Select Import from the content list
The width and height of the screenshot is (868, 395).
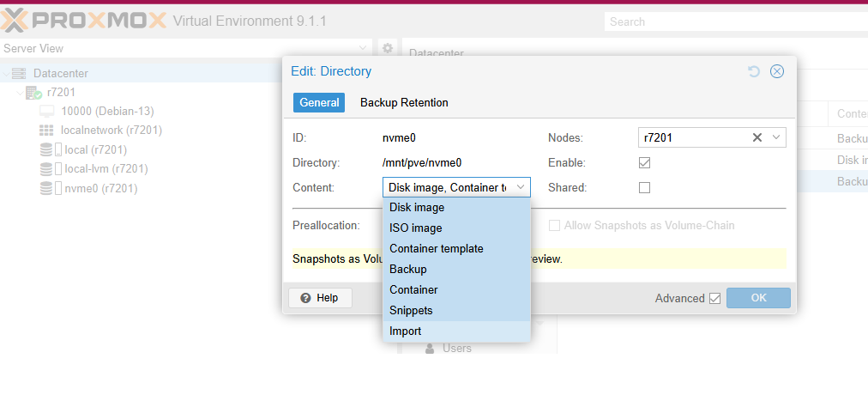click(x=406, y=331)
